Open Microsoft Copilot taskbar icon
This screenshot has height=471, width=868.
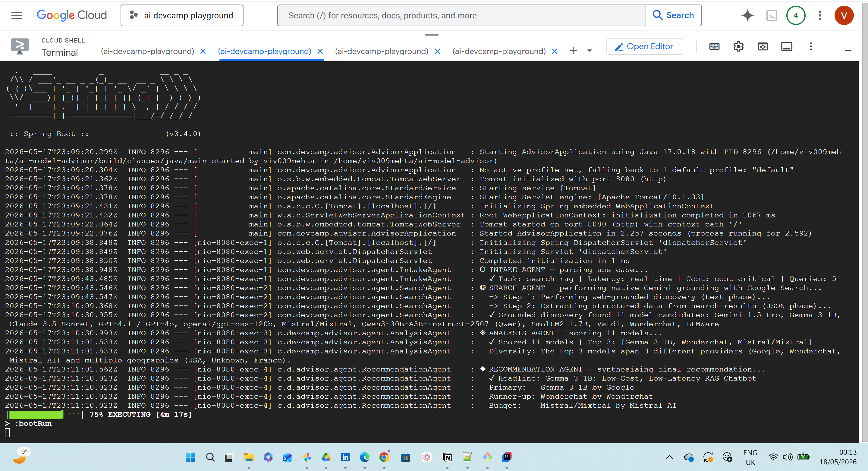pos(268,457)
